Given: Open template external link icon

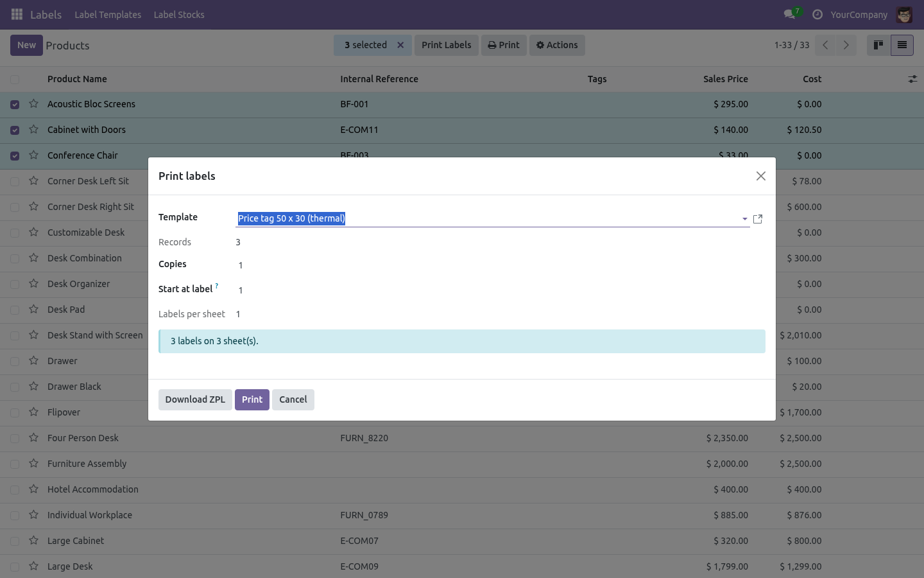Looking at the screenshot, I should [758, 219].
